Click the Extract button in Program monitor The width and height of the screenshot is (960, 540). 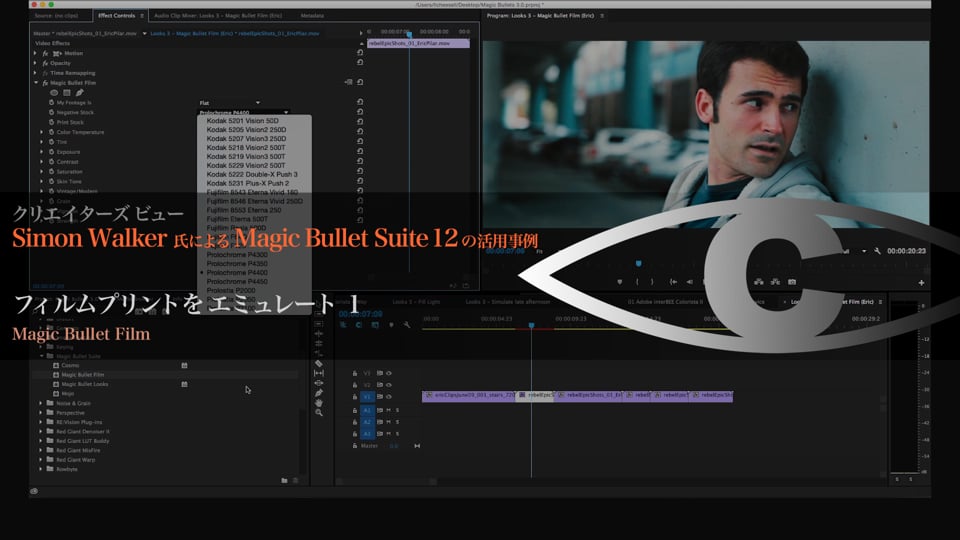(x=775, y=282)
